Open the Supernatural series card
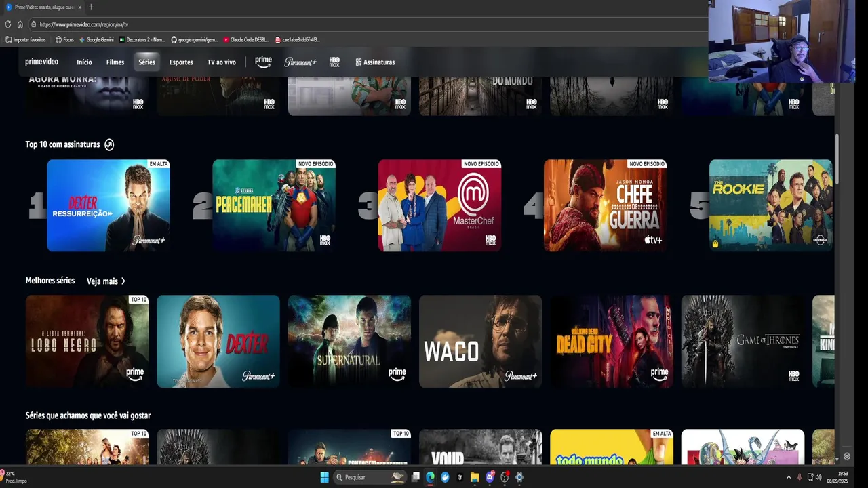The image size is (868, 488). click(x=349, y=341)
